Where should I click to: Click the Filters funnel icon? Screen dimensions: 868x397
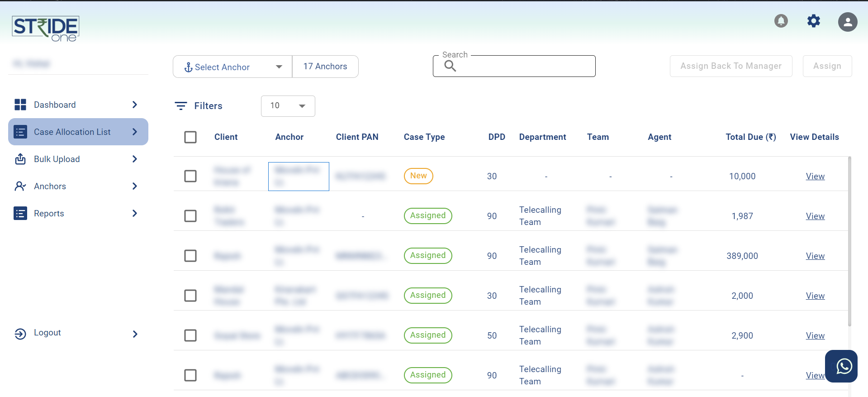[181, 106]
